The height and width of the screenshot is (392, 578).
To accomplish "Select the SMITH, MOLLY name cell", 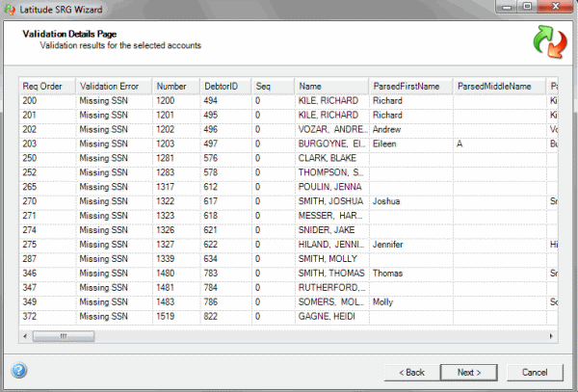I will (331, 259).
